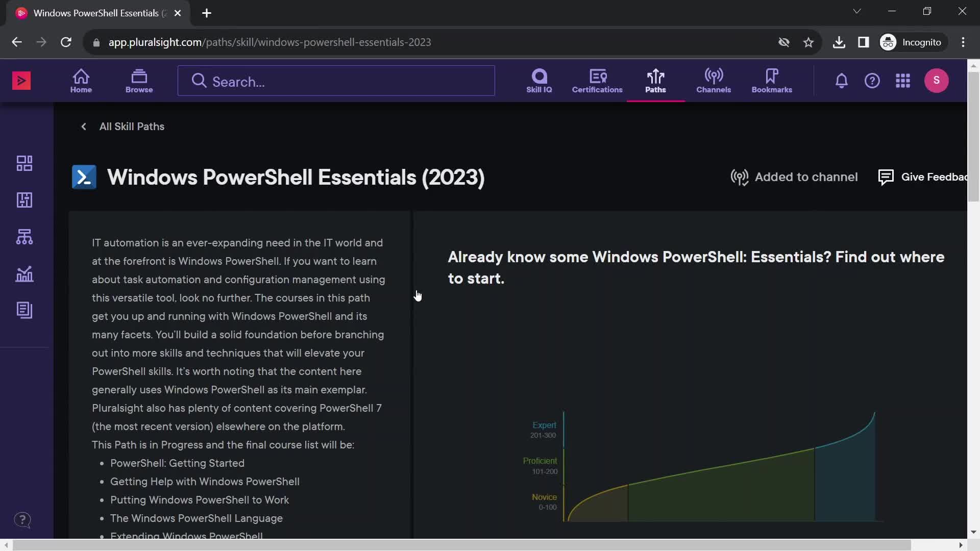Open the Channels section
This screenshot has width=980, height=551.
(x=714, y=80)
